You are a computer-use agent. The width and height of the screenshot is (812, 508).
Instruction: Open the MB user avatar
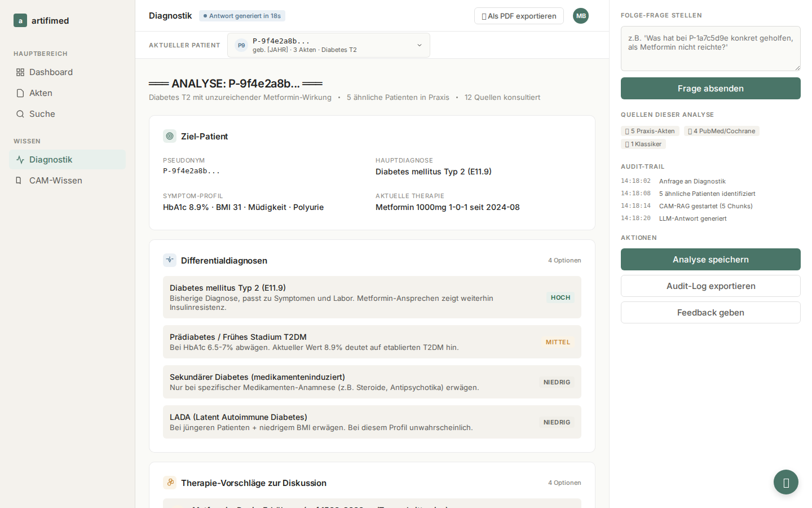tap(581, 16)
